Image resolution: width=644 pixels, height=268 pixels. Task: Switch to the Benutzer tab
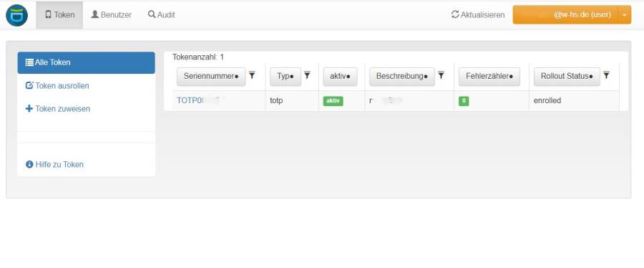click(x=112, y=15)
